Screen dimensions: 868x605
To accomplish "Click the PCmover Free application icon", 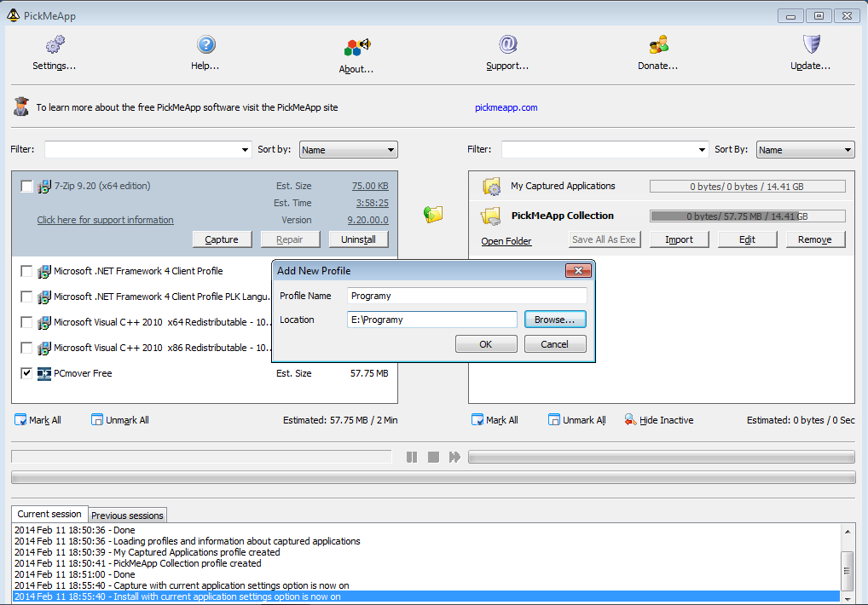I will pos(44,374).
